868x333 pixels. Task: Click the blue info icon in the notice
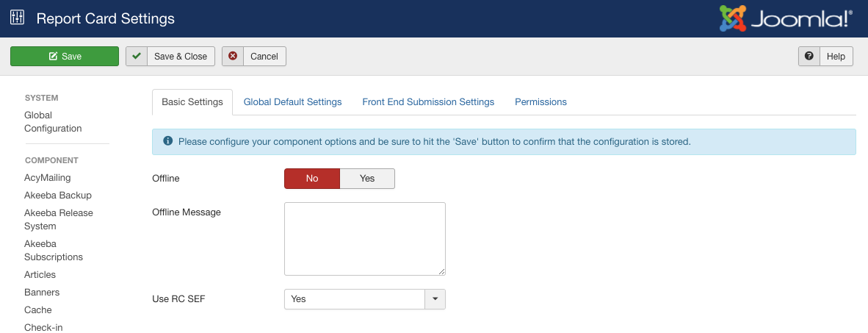tap(167, 140)
